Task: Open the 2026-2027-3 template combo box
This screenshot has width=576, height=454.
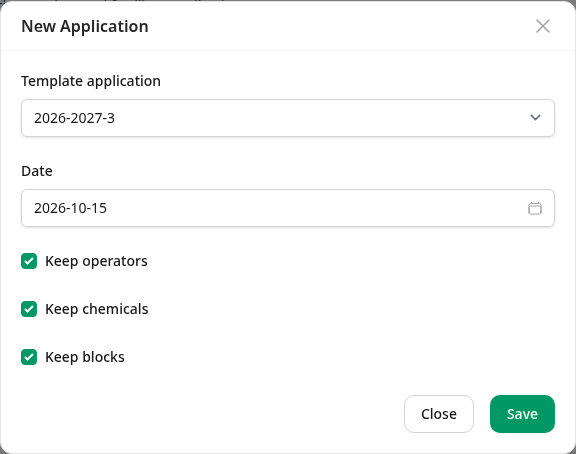Action: click(x=288, y=118)
